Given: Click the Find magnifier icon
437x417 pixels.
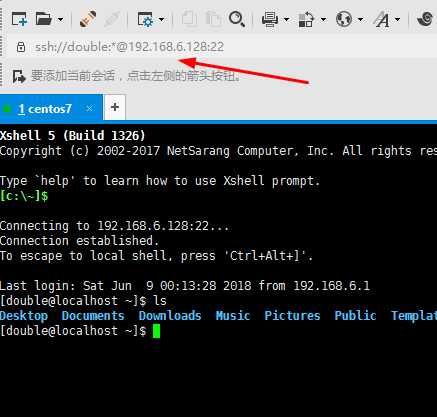Looking at the screenshot, I should click(237, 19).
